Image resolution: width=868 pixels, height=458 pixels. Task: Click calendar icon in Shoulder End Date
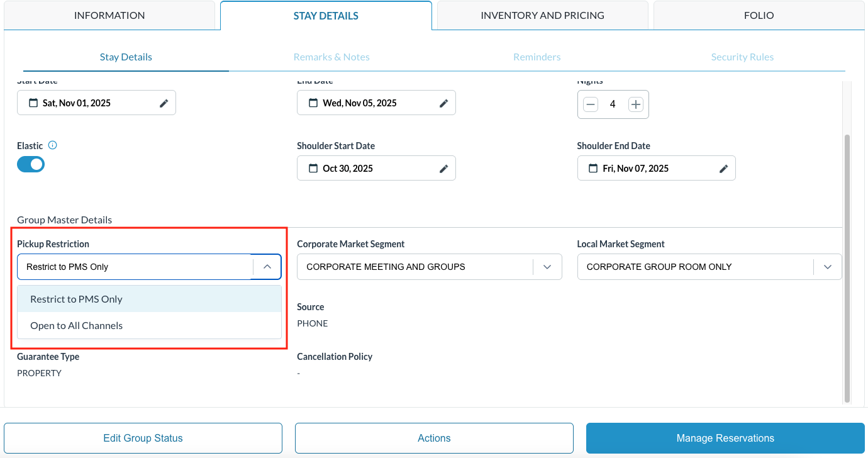(593, 169)
